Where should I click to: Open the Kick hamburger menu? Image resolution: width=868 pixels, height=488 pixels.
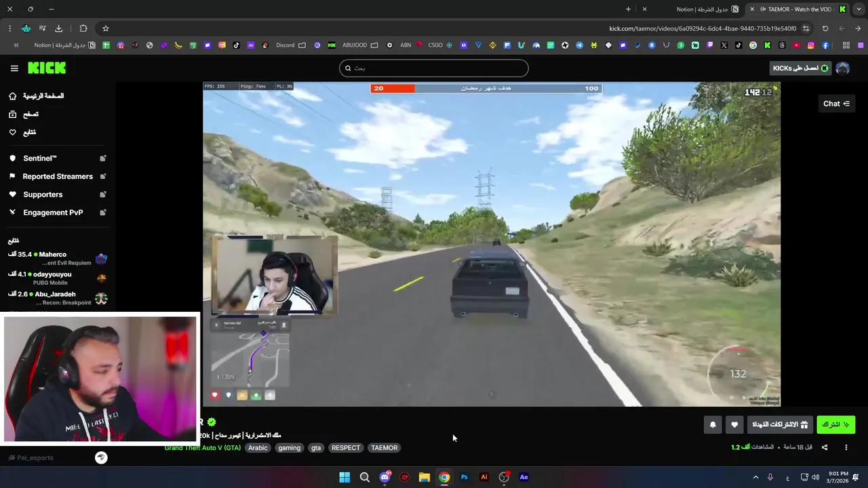click(x=14, y=68)
